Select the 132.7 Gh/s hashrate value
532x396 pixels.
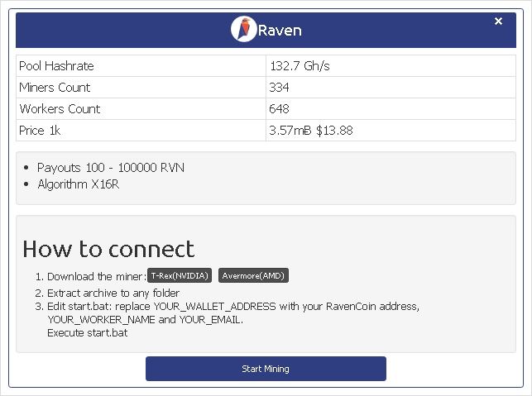point(300,66)
